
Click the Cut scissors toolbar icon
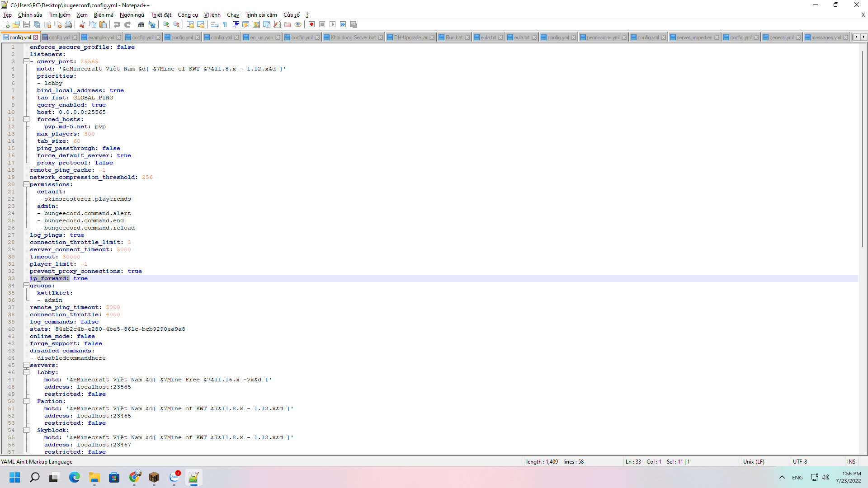[x=82, y=24]
